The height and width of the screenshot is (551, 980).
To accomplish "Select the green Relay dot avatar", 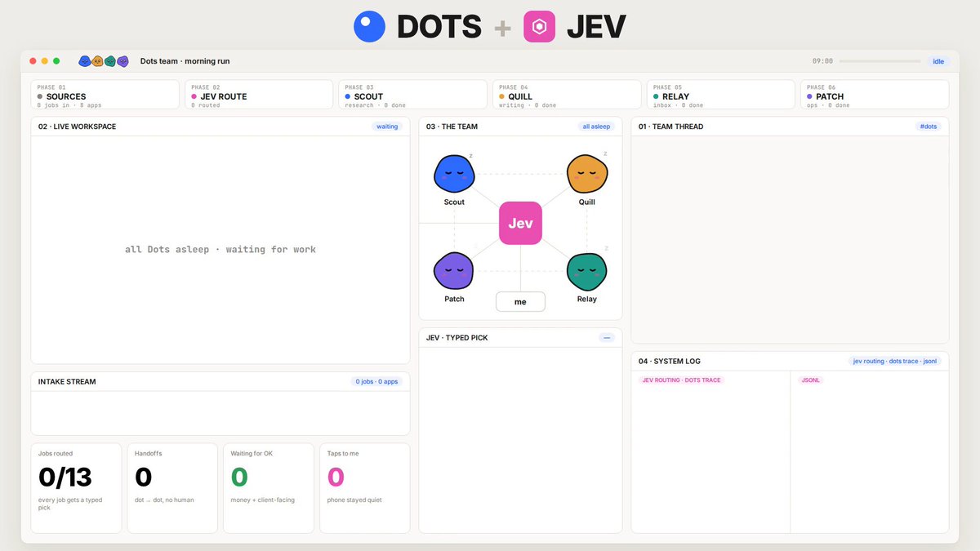I will click(587, 271).
